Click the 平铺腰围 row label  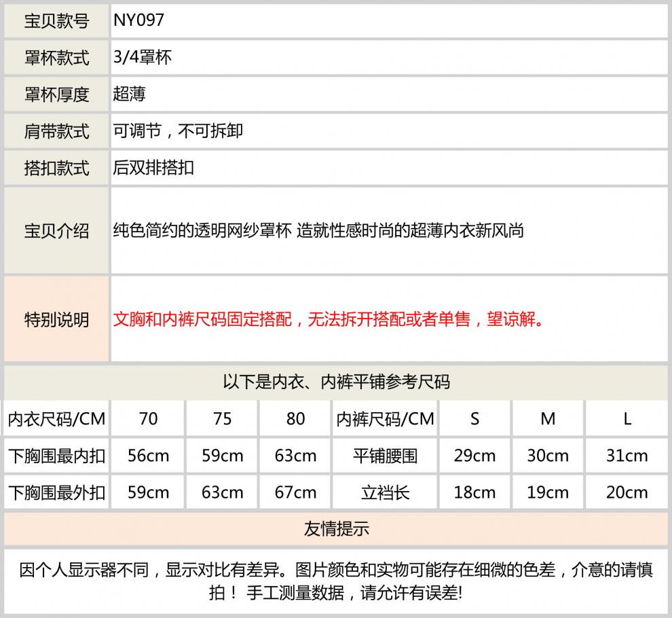click(x=385, y=456)
